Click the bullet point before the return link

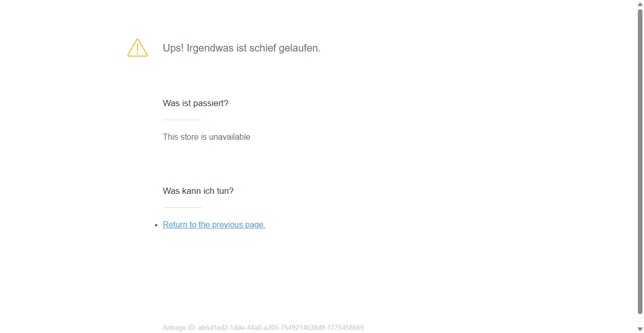pyautogui.click(x=156, y=225)
